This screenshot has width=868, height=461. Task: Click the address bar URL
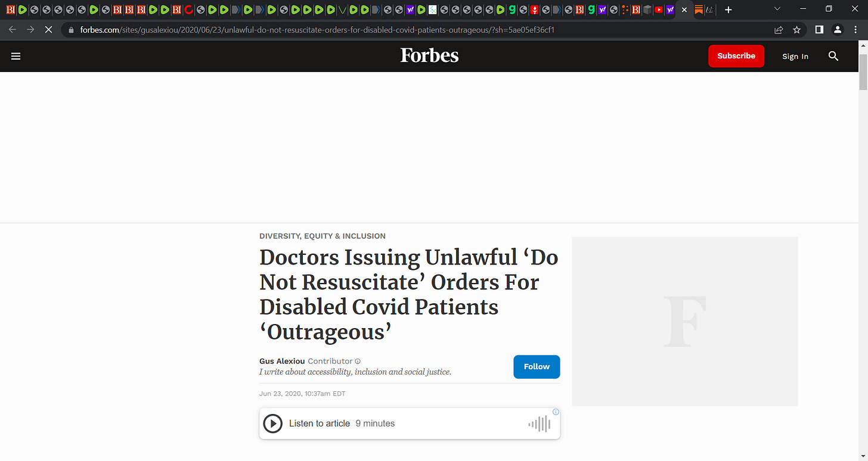click(317, 30)
